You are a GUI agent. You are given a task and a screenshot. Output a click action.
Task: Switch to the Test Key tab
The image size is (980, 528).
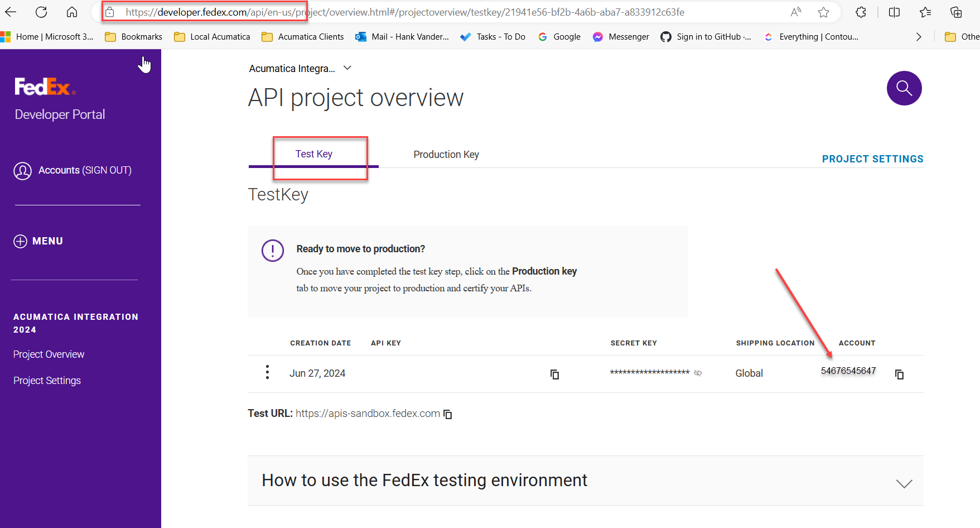(313, 154)
